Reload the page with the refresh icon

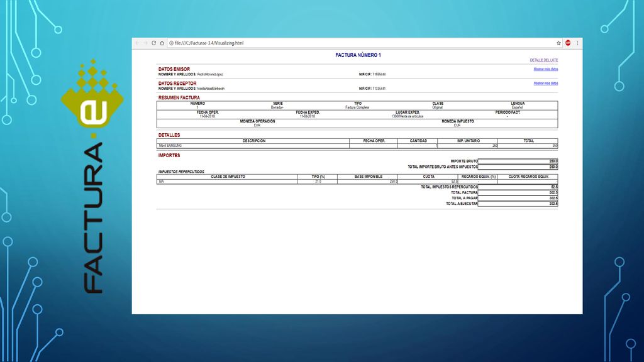153,43
